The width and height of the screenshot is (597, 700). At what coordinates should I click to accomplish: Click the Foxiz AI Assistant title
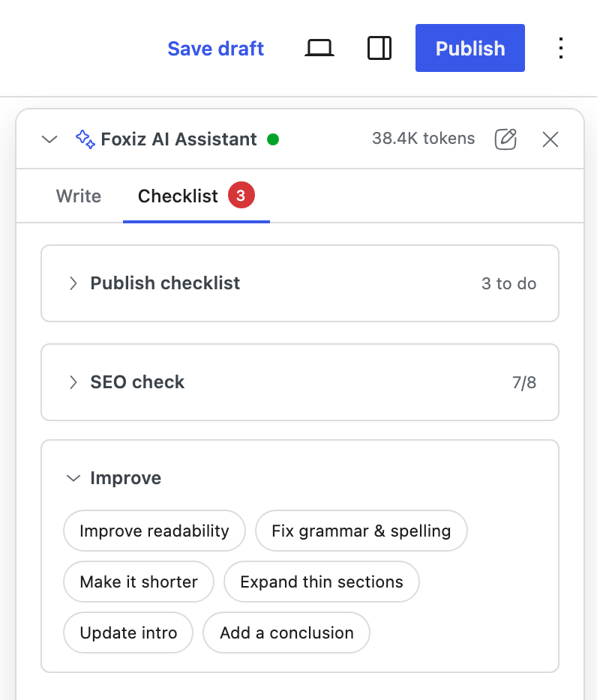tap(178, 139)
